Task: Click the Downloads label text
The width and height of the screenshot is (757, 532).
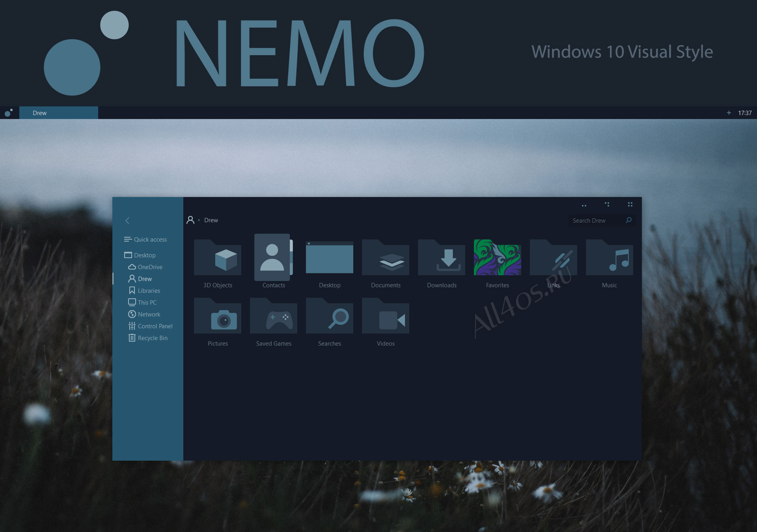Action: (x=442, y=285)
